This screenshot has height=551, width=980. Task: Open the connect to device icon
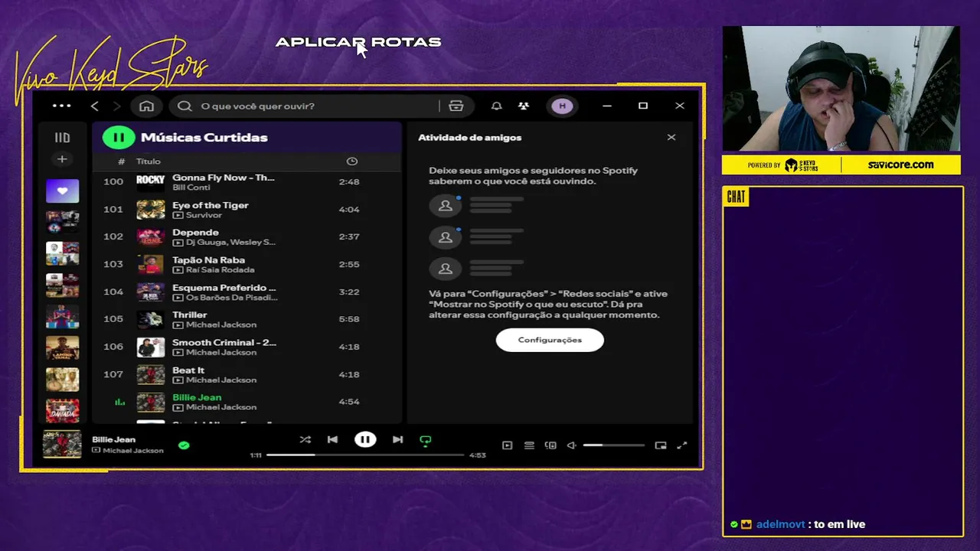click(550, 445)
